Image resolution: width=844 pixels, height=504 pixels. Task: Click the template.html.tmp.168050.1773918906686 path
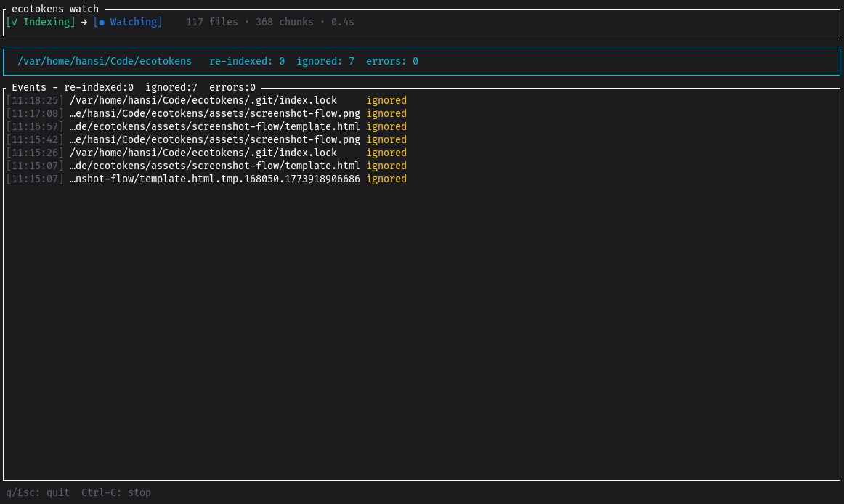[x=215, y=179]
